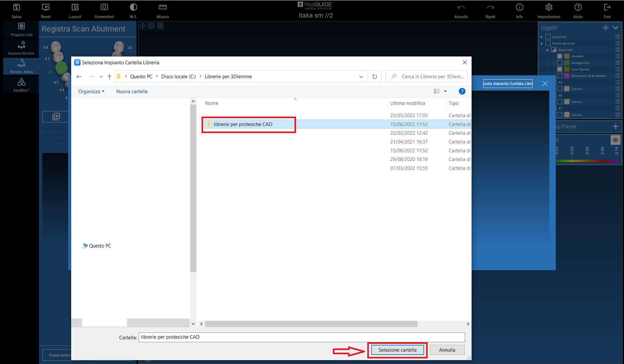Screen dimensions: 624x364
Task: Click the Cartella name input field
Action: (x=301, y=337)
